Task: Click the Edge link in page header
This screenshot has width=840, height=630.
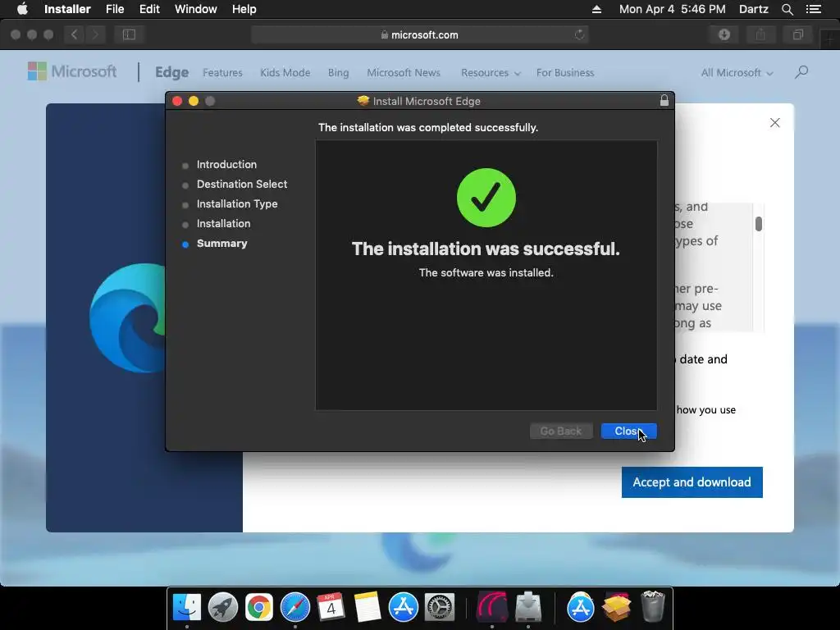Action: pyautogui.click(x=171, y=72)
